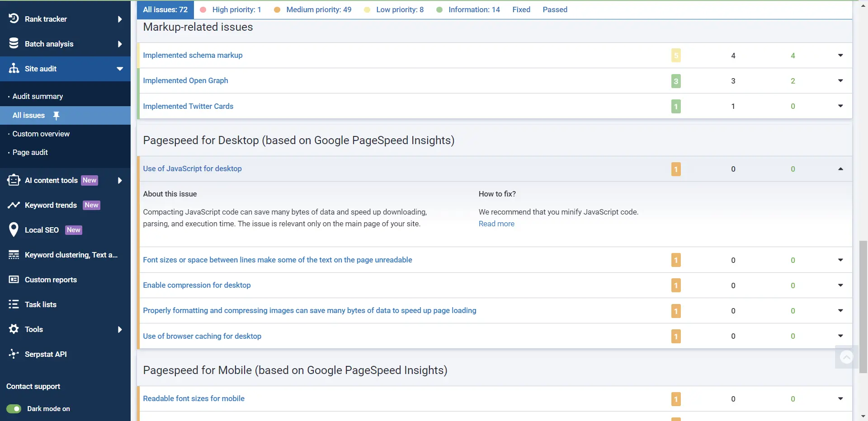Open the compressing images issue link
868x421 pixels.
(310, 310)
